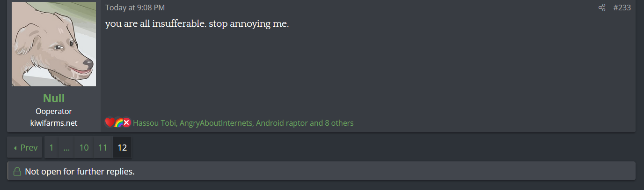This screenshot has height=190, width=644.
Task: Click the "Not open for further replies" notice
Action: point(80,172)
